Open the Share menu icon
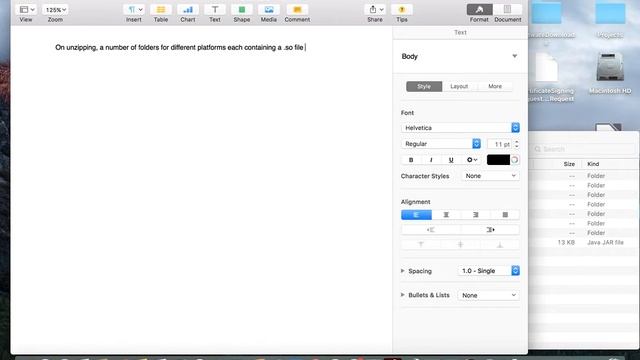The width and height of the screenshot is (640, 360). pos(375,9)
